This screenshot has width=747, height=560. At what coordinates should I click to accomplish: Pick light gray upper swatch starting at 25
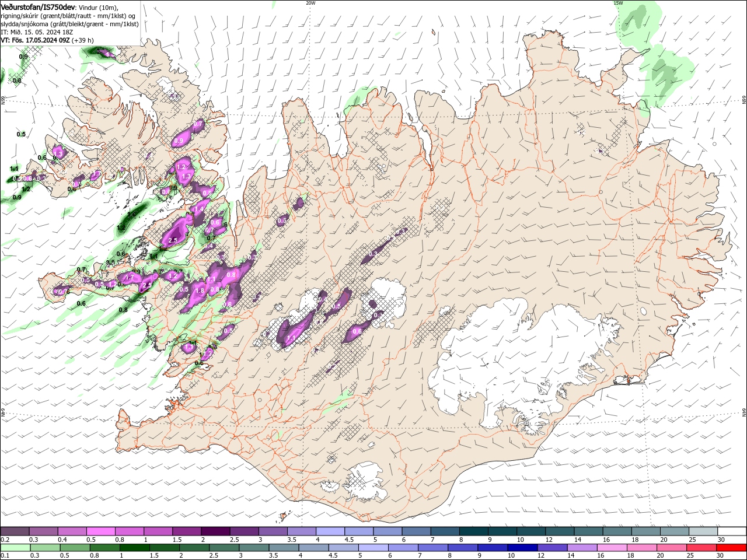click(703, 531)
